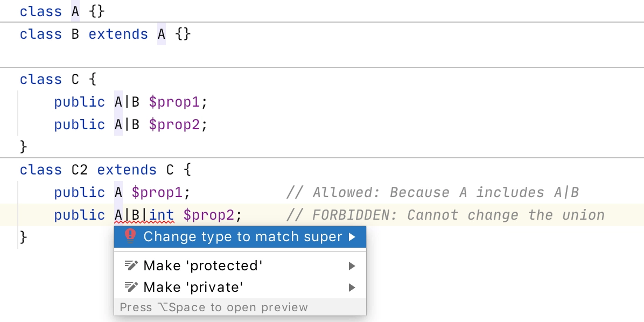Click the pencil icon beside Make 'protected'
Image resolution: width=644 pixels, height=322 pixels.
131,265
